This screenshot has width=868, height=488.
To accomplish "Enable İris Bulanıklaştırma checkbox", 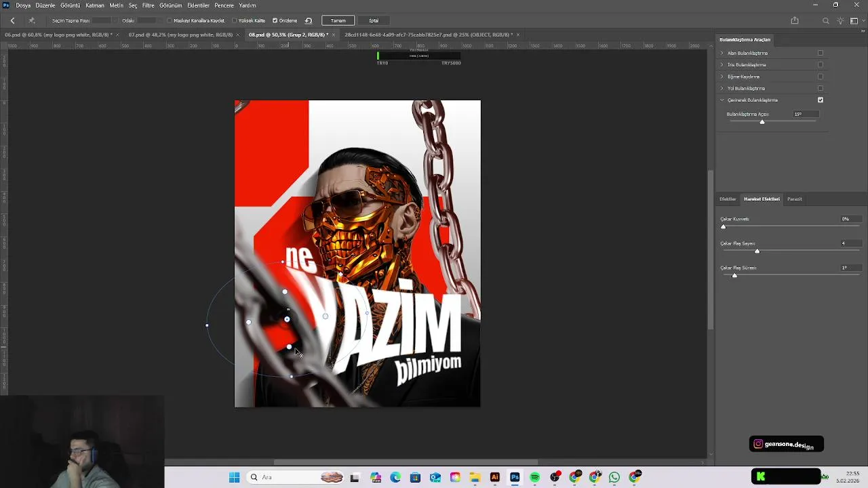I will [821, 64].
